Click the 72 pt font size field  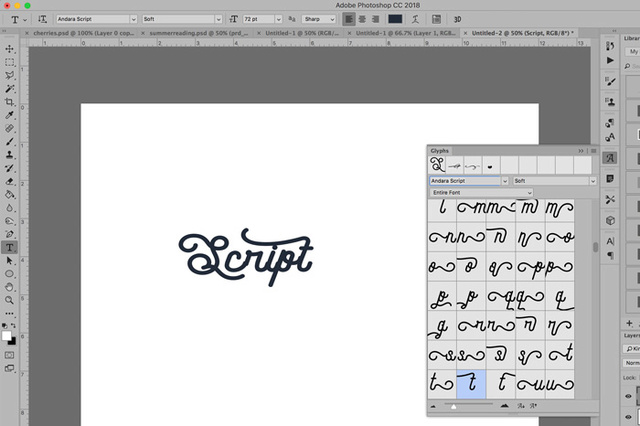tap(258, 19)
